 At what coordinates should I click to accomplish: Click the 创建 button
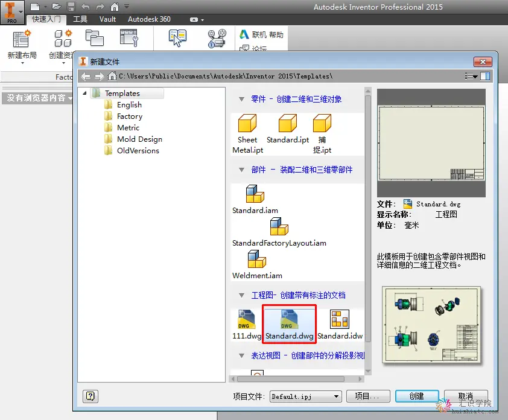417,396
